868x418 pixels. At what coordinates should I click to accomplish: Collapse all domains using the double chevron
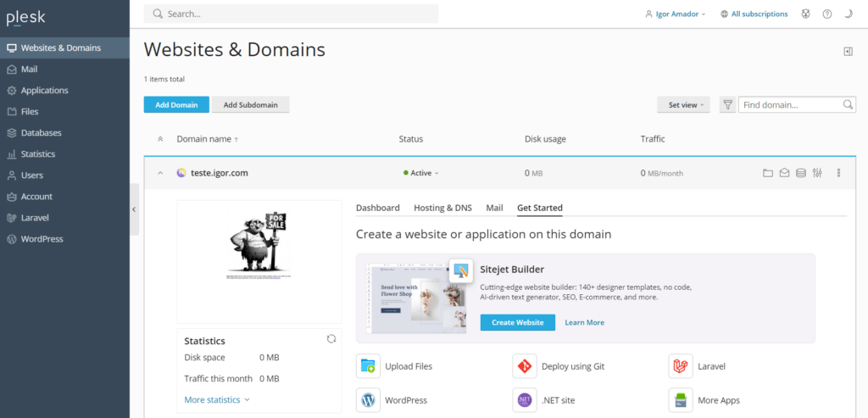(x=160, y=139)
